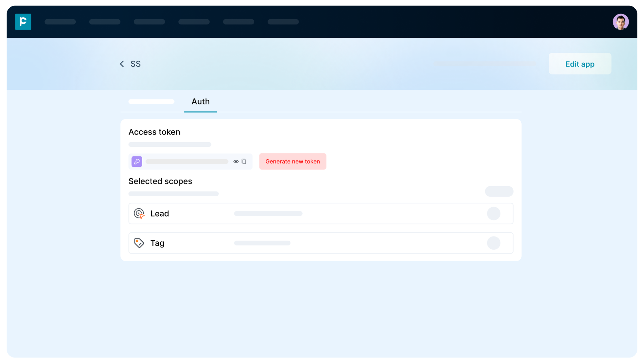
Task: Switch to the Auth tab
Action: click(200, 102)
